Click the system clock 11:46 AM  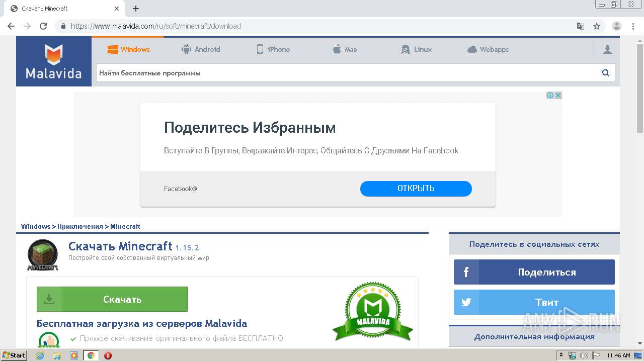[618, 355]
